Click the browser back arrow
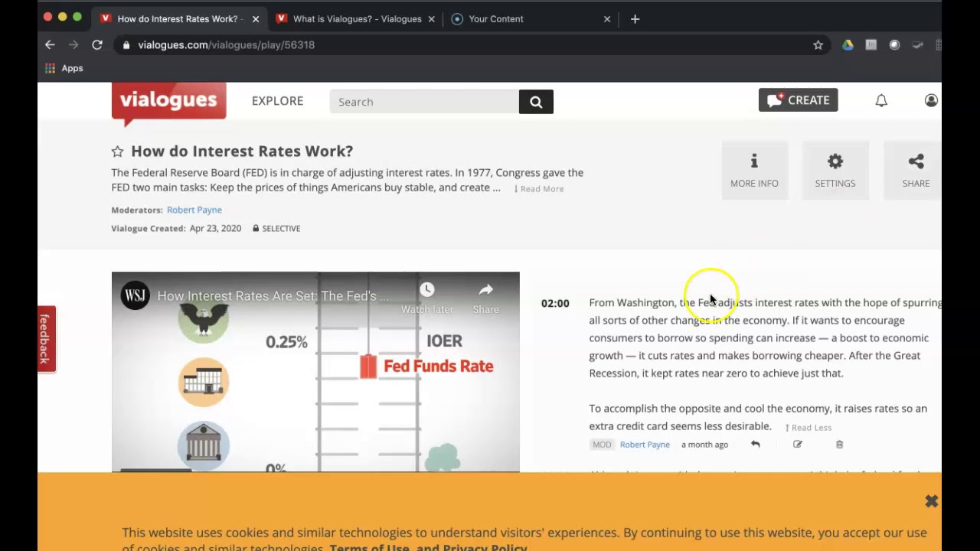The width and height of the screenshot is (980, 551). [50, 45]
